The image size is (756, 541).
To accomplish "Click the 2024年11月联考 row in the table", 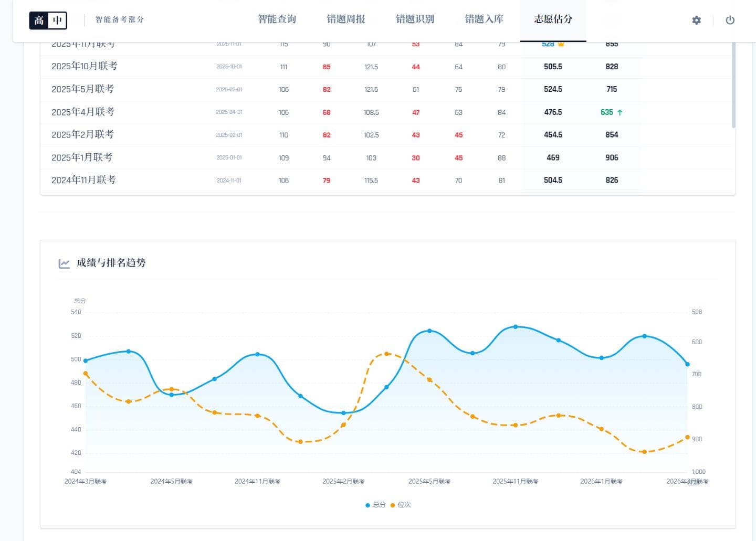I will click(x=83, y=181).
